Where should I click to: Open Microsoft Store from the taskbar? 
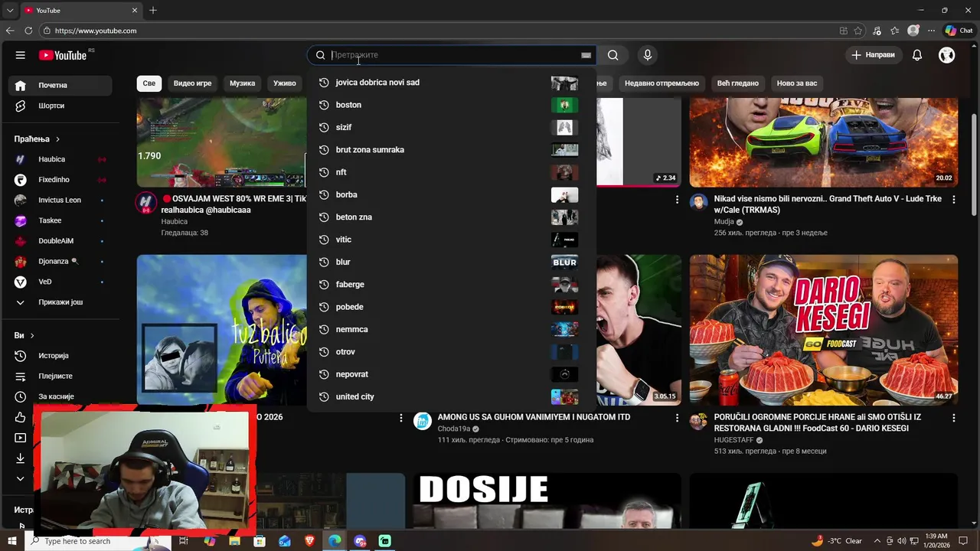[x=260, y=541]
